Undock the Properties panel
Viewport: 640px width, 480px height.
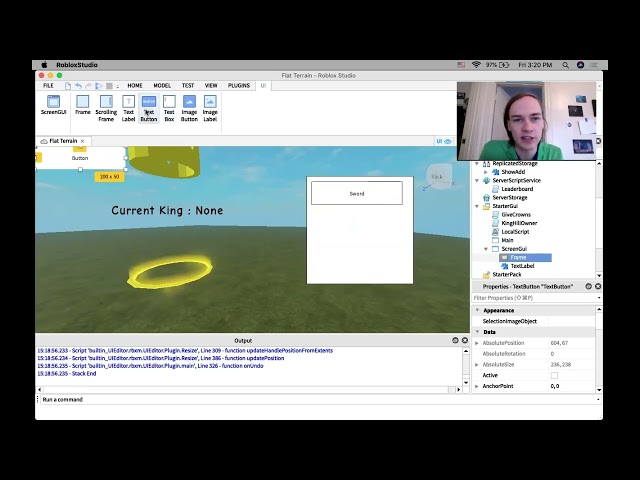pyautogui.click(x=589, y=287)
